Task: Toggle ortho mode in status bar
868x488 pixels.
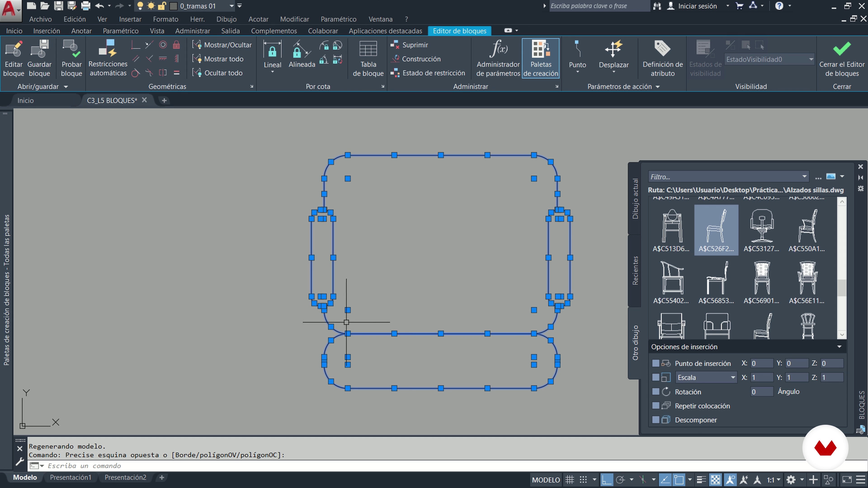Action: 607,480
